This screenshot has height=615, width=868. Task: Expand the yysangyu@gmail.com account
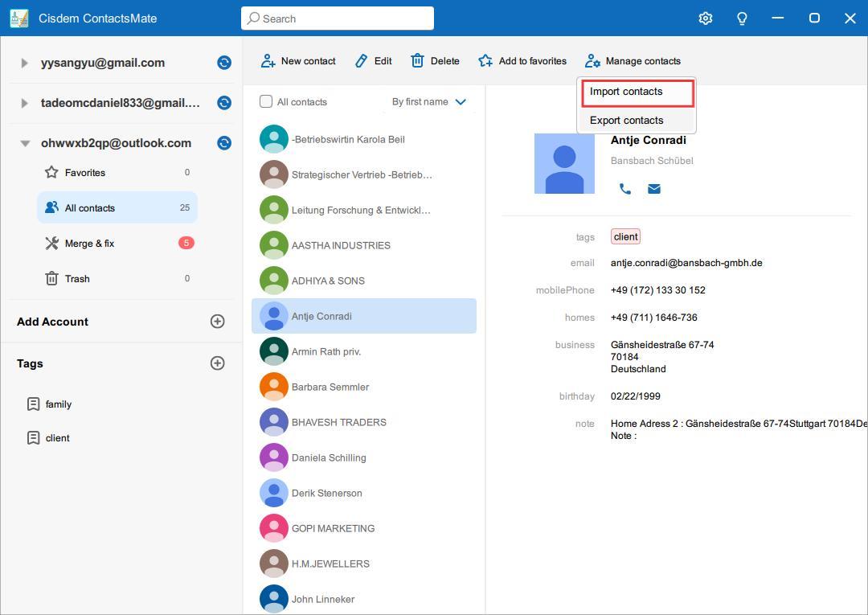(24, 62)
